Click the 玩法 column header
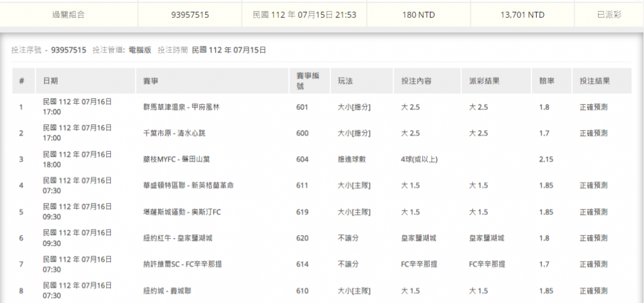 click(x=345, y=81)
